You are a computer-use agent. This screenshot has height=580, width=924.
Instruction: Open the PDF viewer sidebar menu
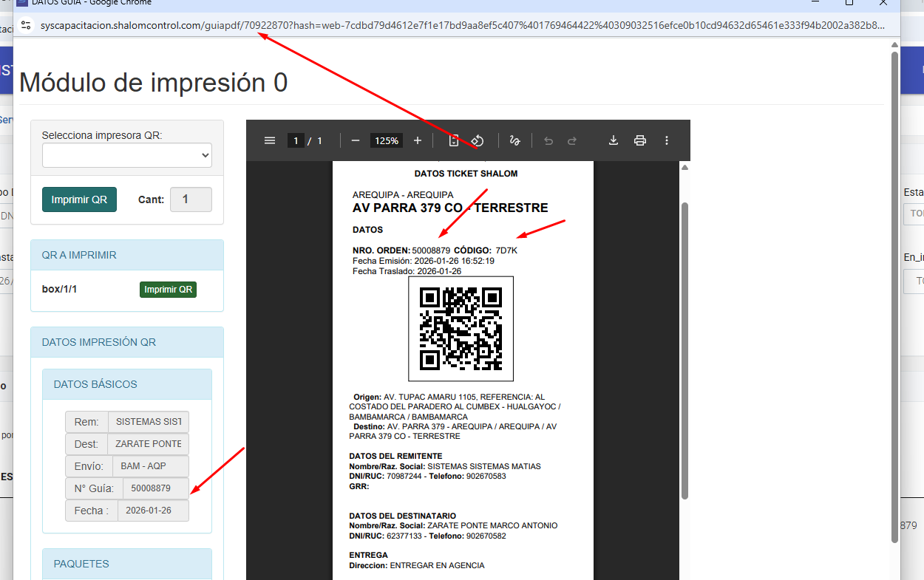point(270,140)
